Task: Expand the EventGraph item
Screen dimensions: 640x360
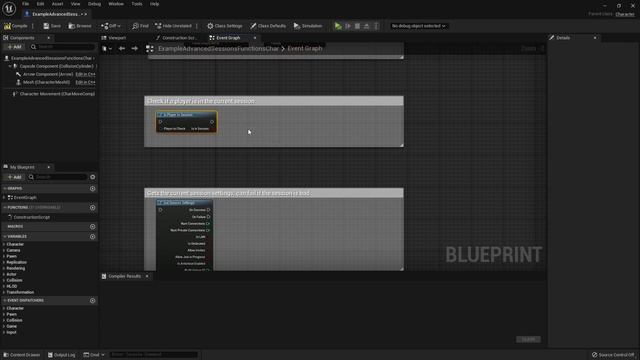Action: coord(4,198)
